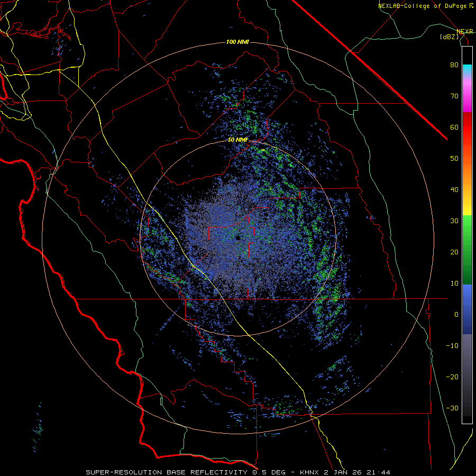
Task: Click the magenta band of the color bar
Action: (467, 97)
